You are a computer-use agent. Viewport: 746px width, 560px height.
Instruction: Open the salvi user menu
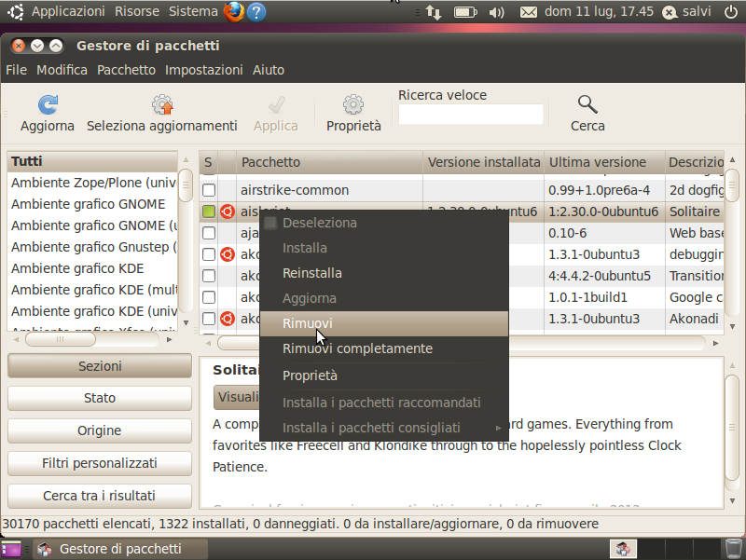pos(687,12)
